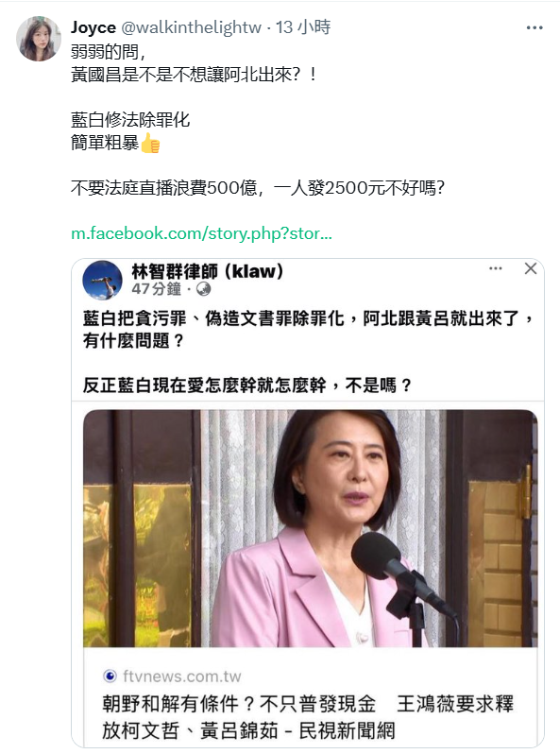Open the tweet's three-dot more options menu

tap(535, 28)
